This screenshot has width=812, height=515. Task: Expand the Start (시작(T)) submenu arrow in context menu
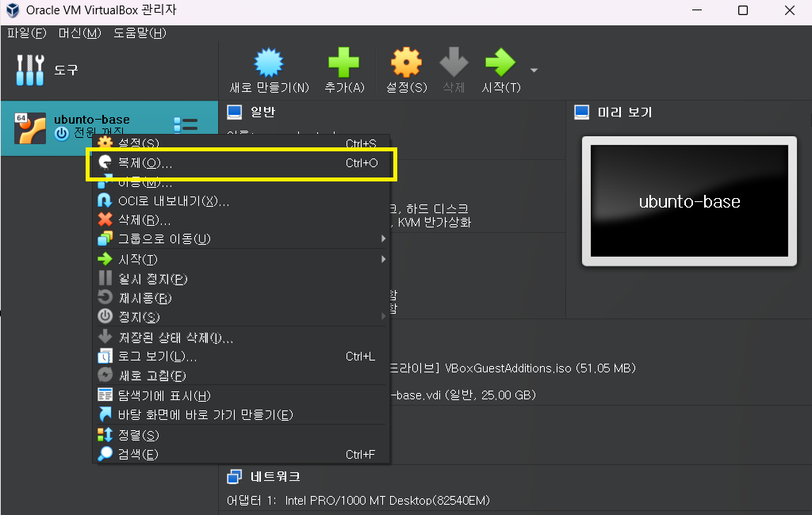click(x=383, y=259)
